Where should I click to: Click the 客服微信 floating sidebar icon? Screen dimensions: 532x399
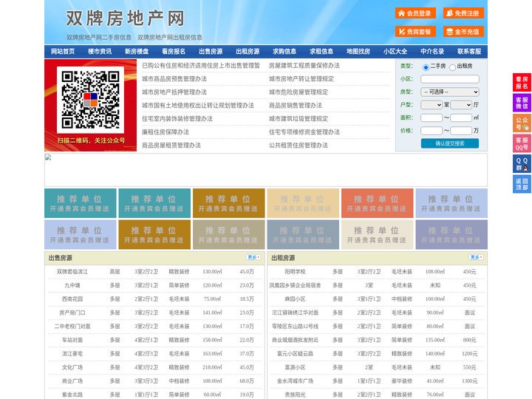[x=522, y=103]
